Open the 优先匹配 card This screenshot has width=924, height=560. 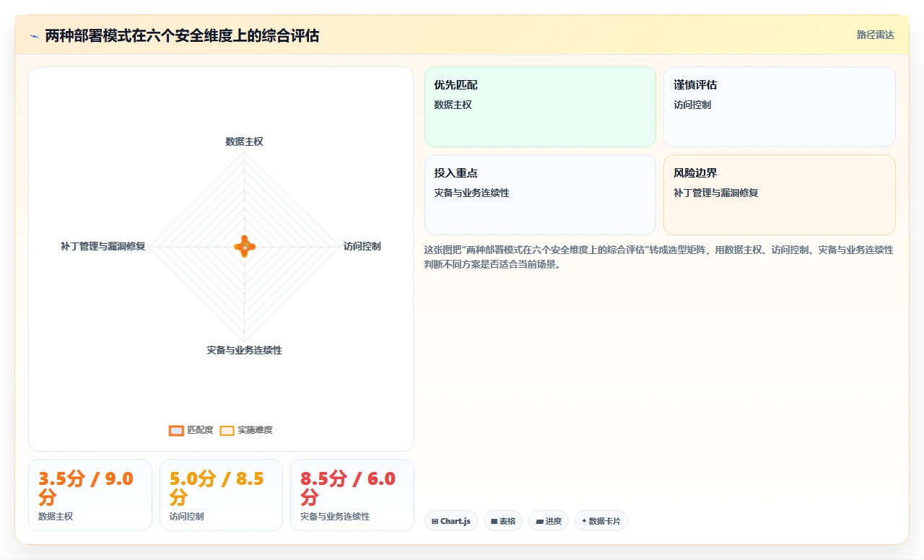(540, 107)
